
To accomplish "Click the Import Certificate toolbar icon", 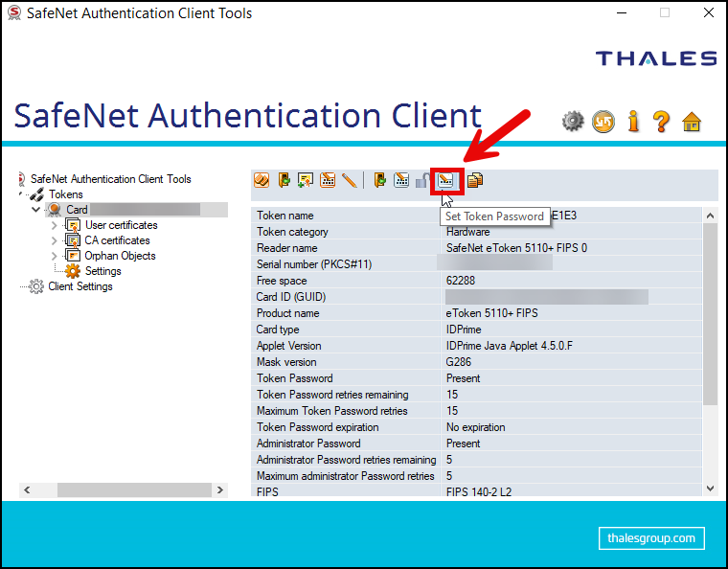I will coord(307,180).
